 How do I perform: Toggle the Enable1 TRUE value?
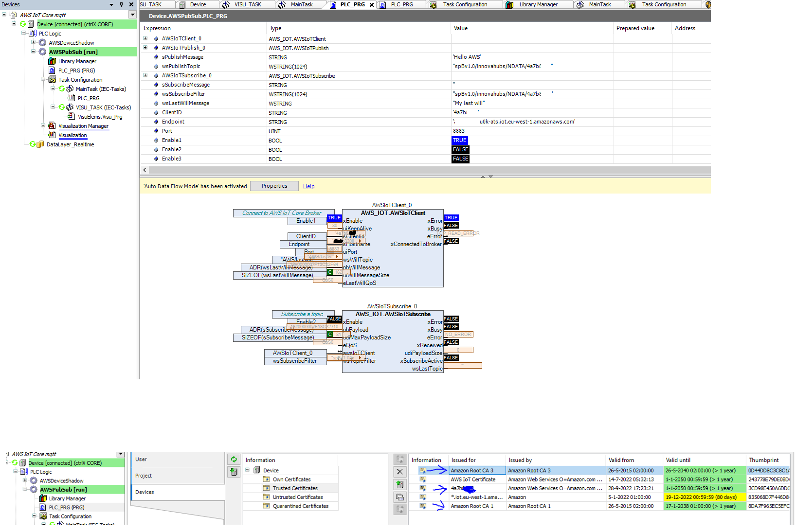(x=460, y=141)
